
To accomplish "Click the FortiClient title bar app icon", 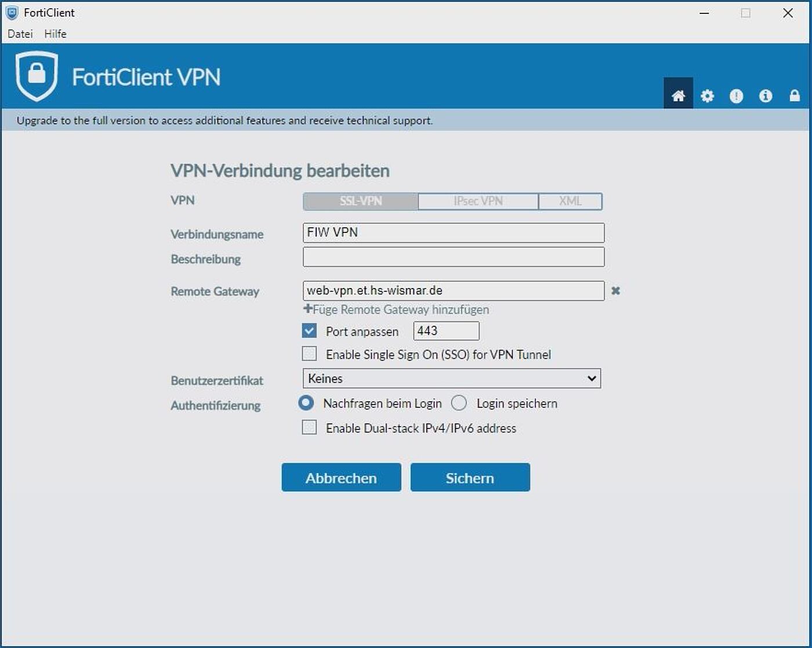I will [12, 13].
